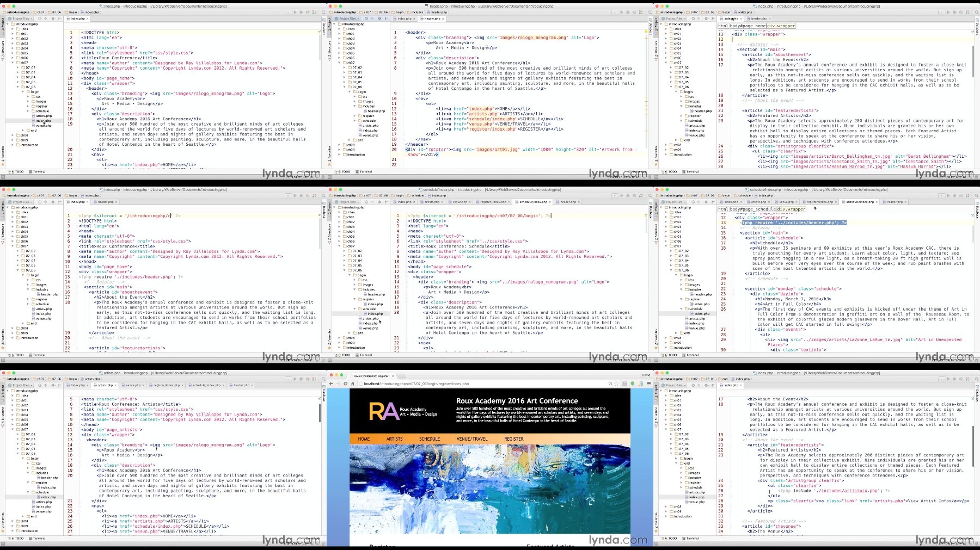Open a new browser tab
The image size is (980, 550).
pos(401,376)
